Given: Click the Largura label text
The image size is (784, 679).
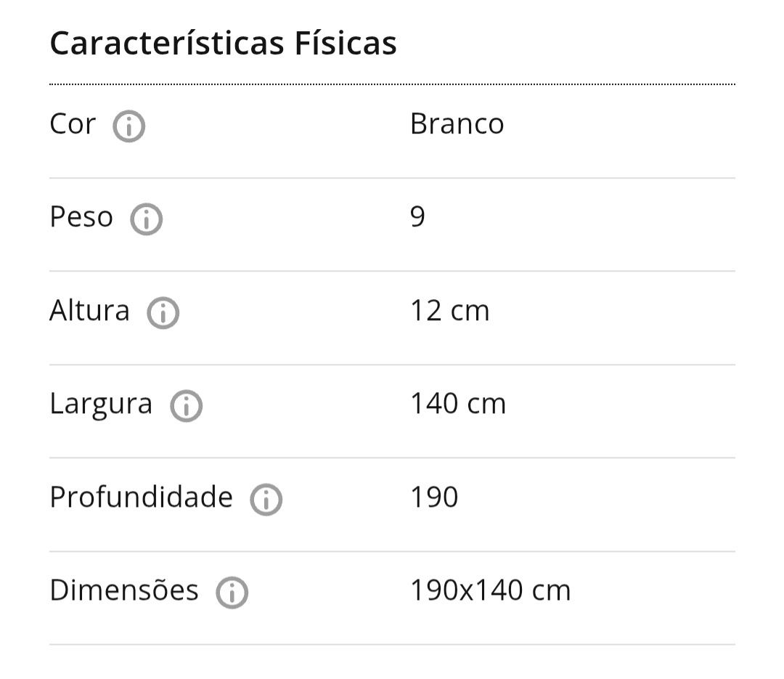Looking at the screenshot, I should point(101,404).
